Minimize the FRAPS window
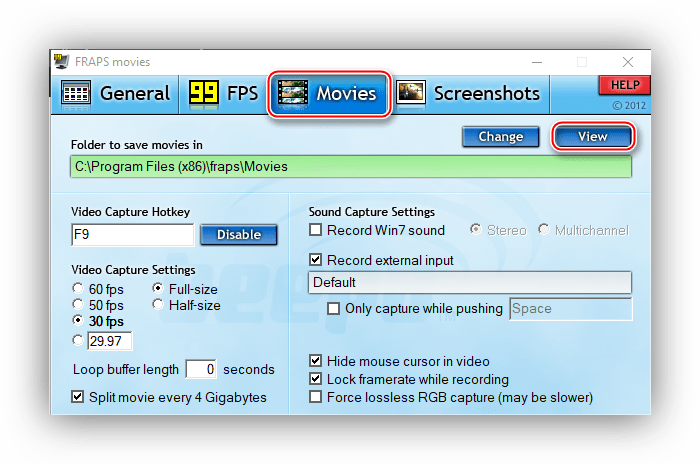This screenshot has width=700, height=464. tap(537, 62)
